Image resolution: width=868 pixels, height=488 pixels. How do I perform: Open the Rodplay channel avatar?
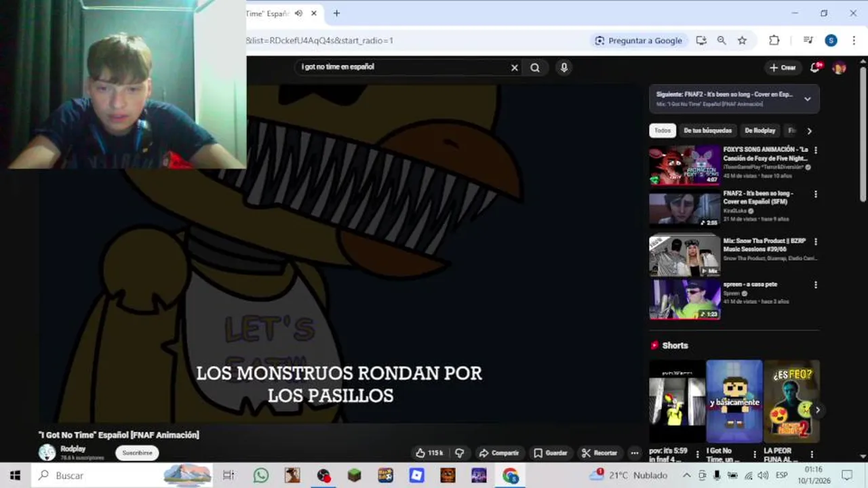[47, 452]
